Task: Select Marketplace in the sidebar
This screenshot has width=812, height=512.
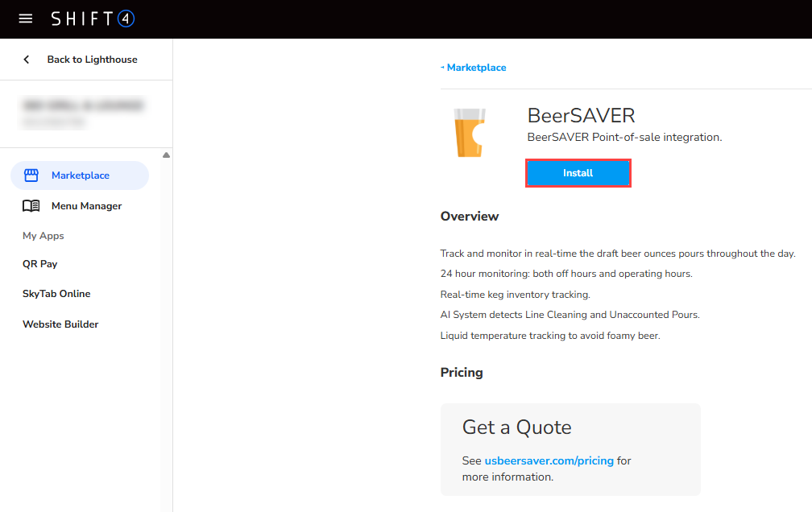Action: (x=80, y=175)
